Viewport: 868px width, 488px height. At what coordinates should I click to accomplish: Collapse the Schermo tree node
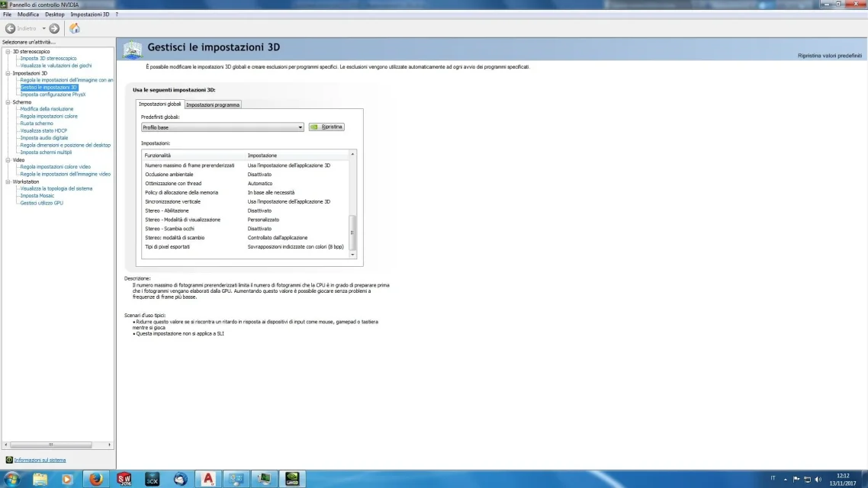coord(8,102)
